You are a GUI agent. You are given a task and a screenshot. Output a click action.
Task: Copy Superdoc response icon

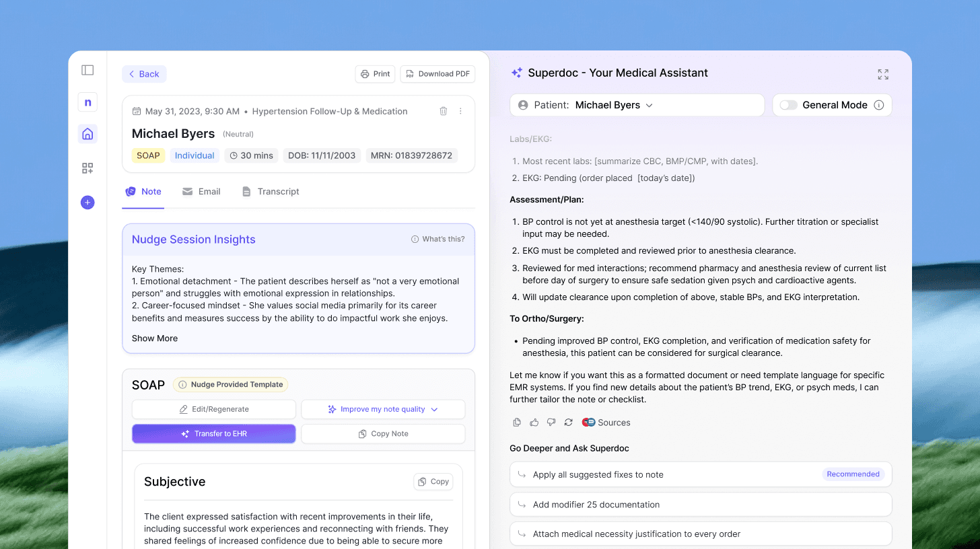tap(517, 423)
